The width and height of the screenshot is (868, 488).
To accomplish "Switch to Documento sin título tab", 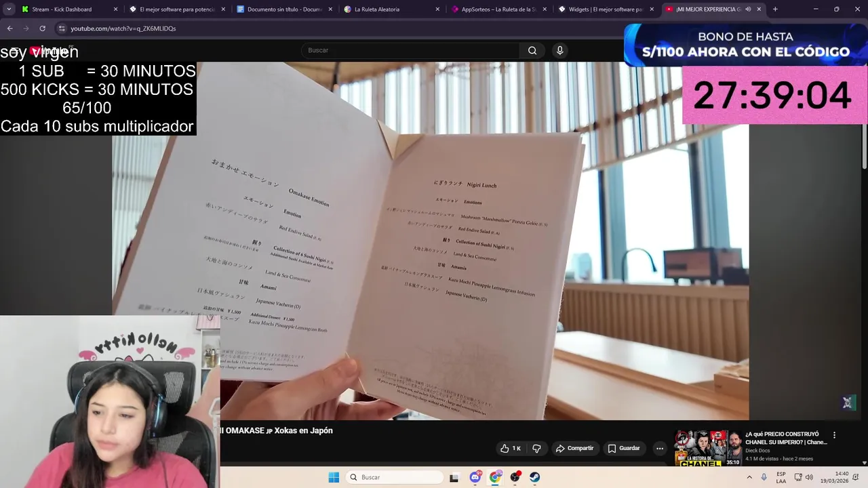I will (285, 9).
